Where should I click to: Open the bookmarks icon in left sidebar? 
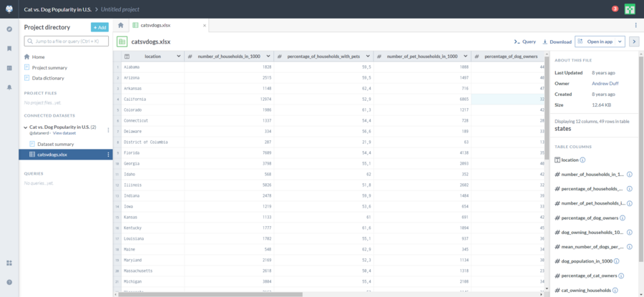9,49
